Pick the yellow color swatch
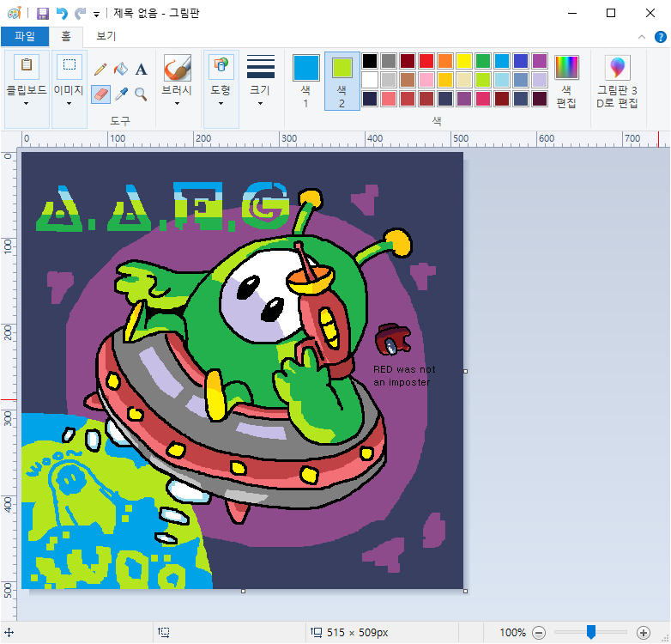The width and height of the screenshot is (671, 644). pos(464,61)
